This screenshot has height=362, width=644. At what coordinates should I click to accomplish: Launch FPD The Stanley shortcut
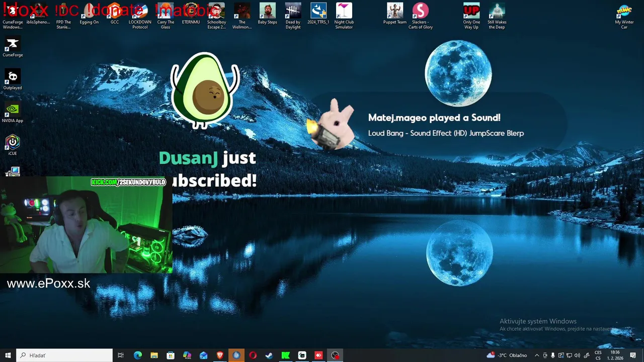point(63,16)
